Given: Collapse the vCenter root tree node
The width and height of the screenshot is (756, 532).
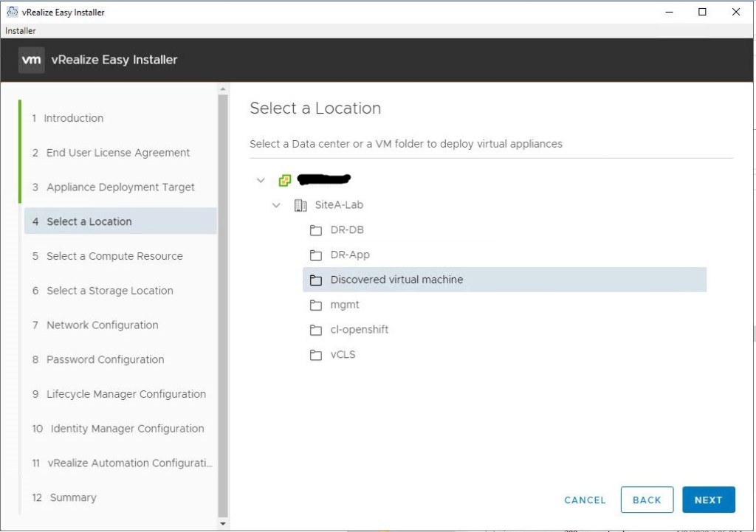Looking at the screenshot, I should [x=260, y=180].
